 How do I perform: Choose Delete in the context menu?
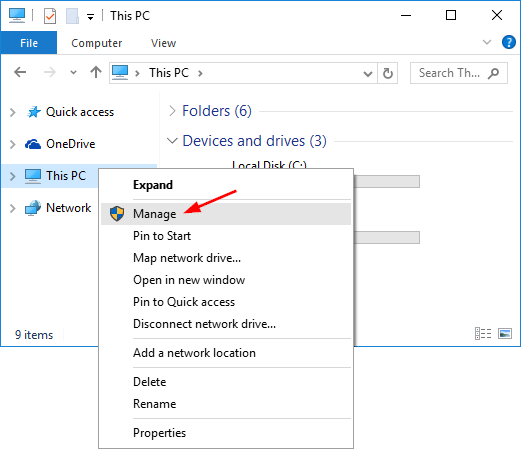pyautogui.click(x=226, y=382)
